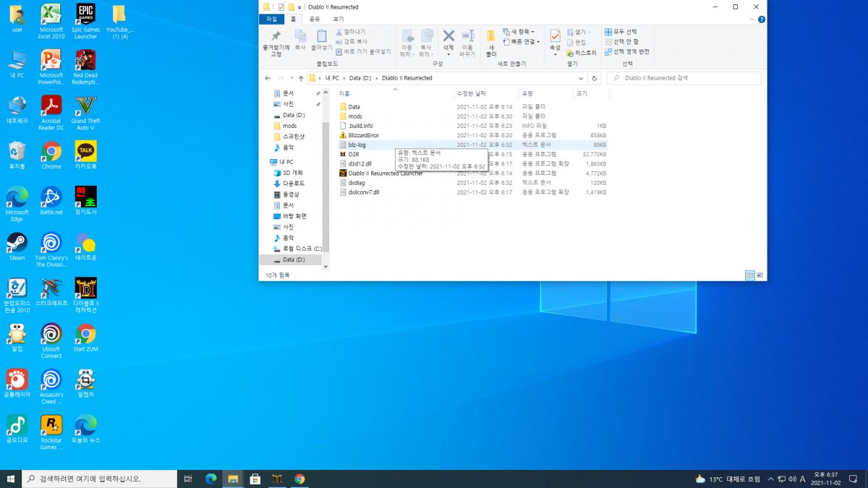Open recent locations dropdown near nav arrows
868x488 pixels.
pyautogui.click(x=291, y=78)
